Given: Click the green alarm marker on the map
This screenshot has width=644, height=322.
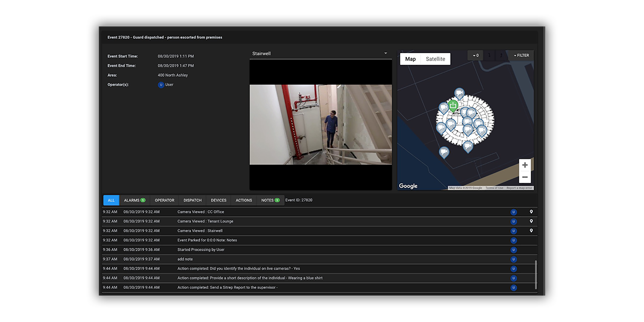Looking at the screenshot, I should point(453,105).
